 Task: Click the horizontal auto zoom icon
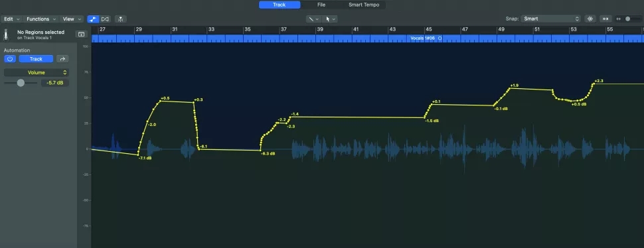tap(605, 19)
